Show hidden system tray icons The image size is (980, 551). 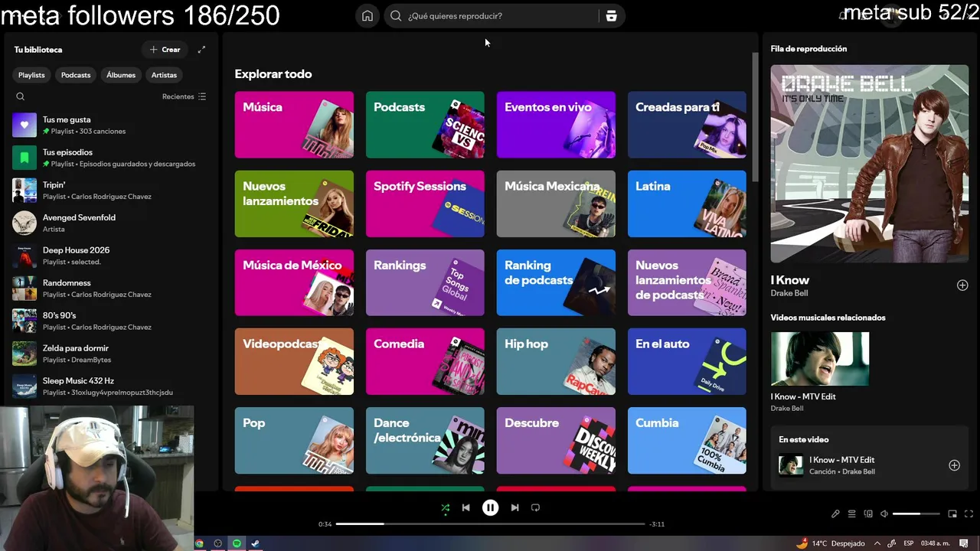tap(877, 543)
